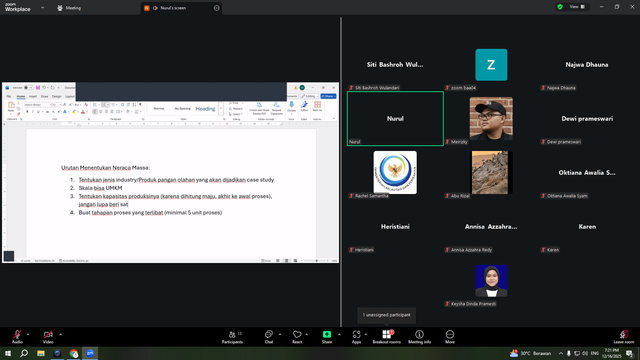Image resolution: width=640 pixels, height=360 pixels.
Task: Select the Meeting tab in Zoom
Action: point(69,8)
